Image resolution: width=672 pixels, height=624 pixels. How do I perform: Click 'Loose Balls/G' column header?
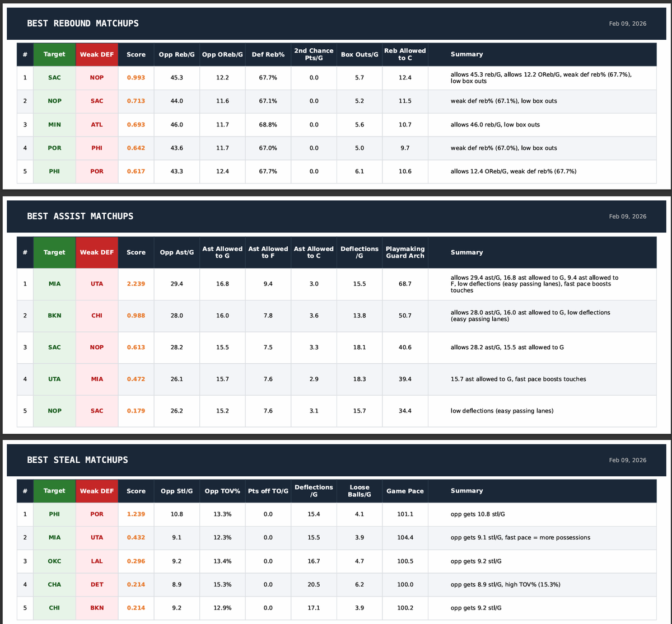pyautogui.click(x=360, y=491)
